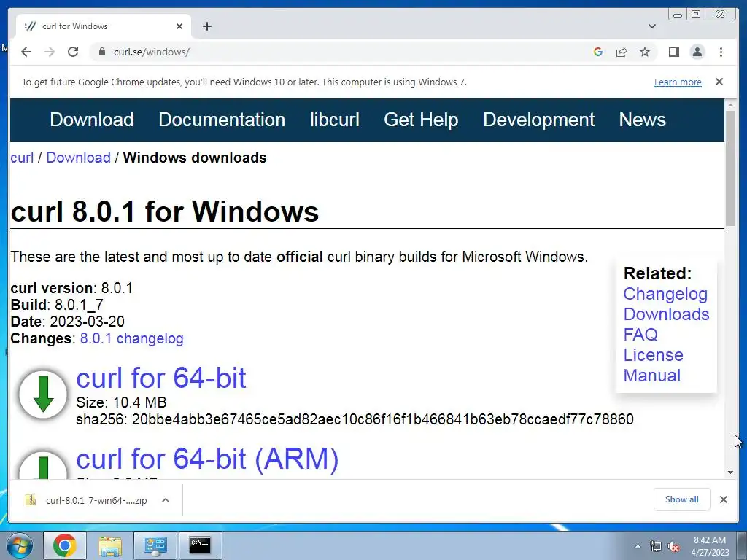Open Learn more about Chrome updates
The image size is (747, 560).
[678, 82]
